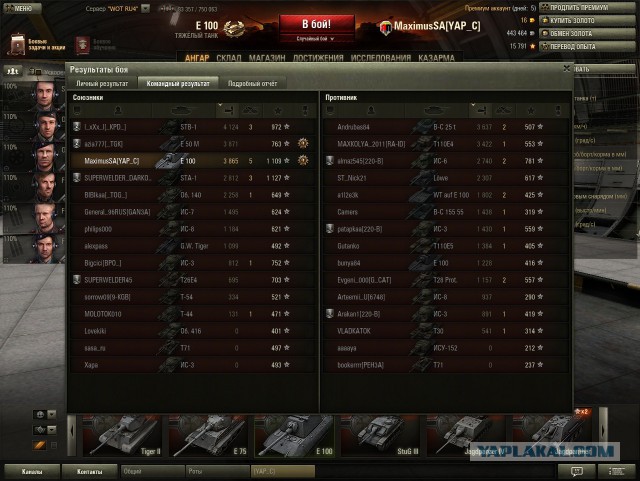Switch to the Личный результат tab
The height and width of the screenshot is (481, 640).
tap(102, 83)
